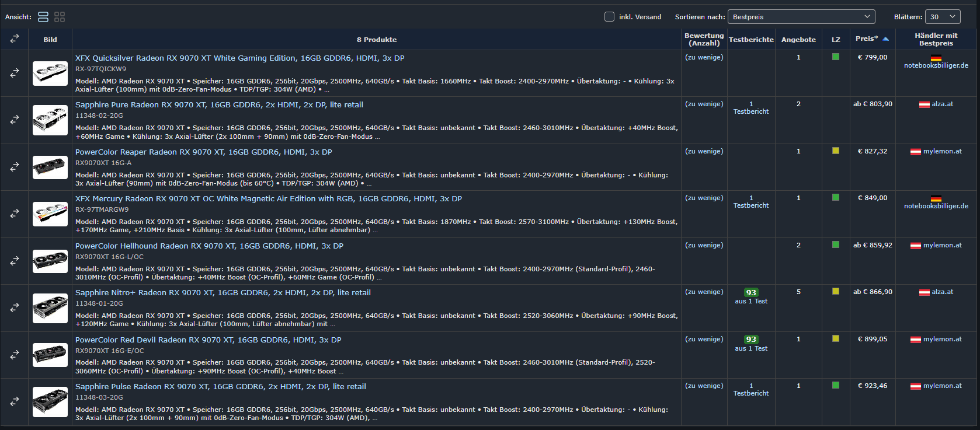Image resolution: width=980 pixels, height=430 pixels.
Task: Open 1 Testbericht link for Sapphire Pure
Action: tap(751, 108)
